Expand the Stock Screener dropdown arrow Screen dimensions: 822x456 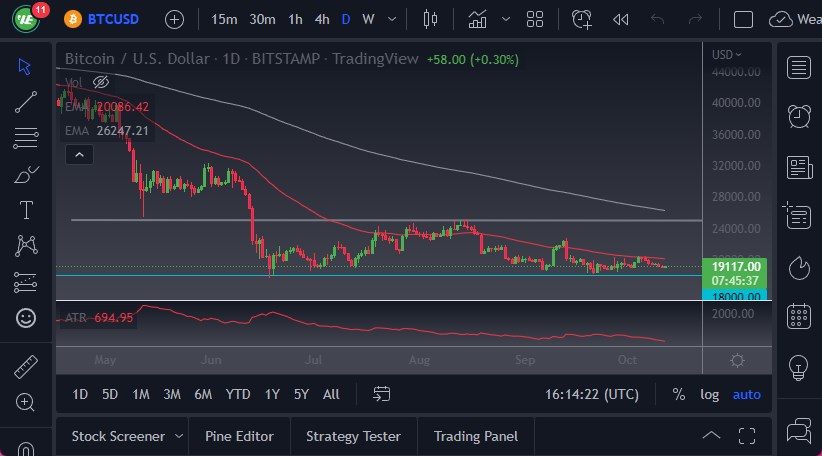pyautogui.click(x=179, y=436)
